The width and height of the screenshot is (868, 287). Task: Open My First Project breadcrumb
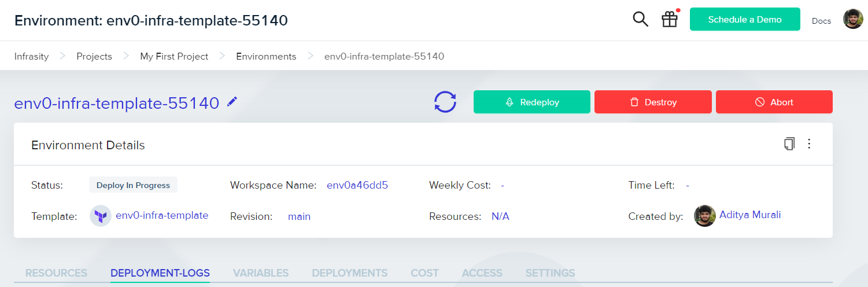174,56
